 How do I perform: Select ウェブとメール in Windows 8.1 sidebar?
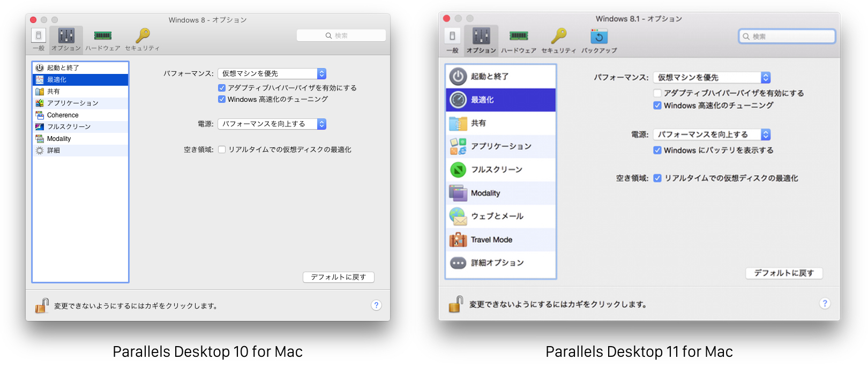(x=500, y=216)
